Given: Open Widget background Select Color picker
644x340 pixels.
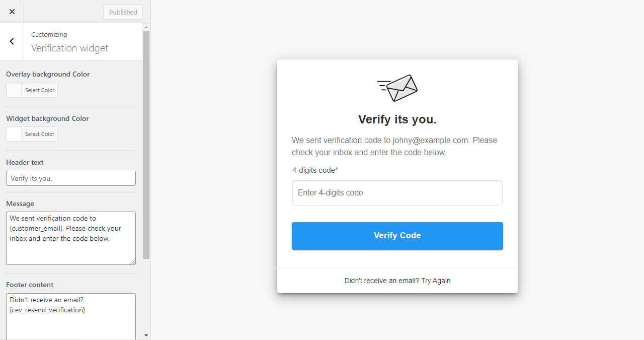Looking at the screenshot, I should tap(40, 134).
